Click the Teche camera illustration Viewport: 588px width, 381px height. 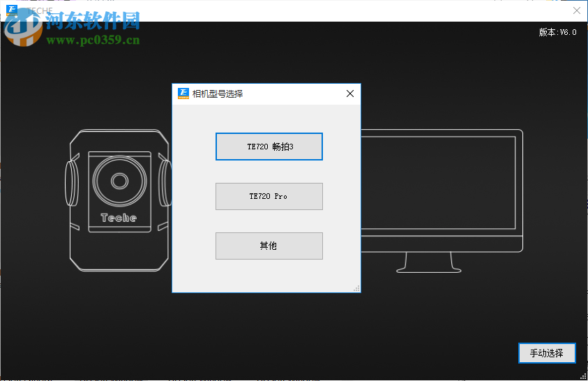click(119, 200)
